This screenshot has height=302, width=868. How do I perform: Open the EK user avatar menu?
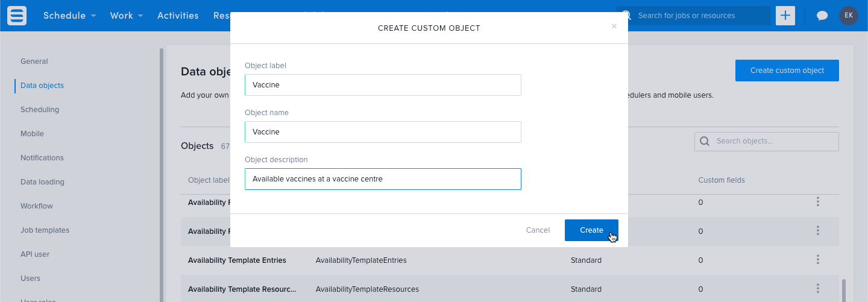(x=848, y=16)
